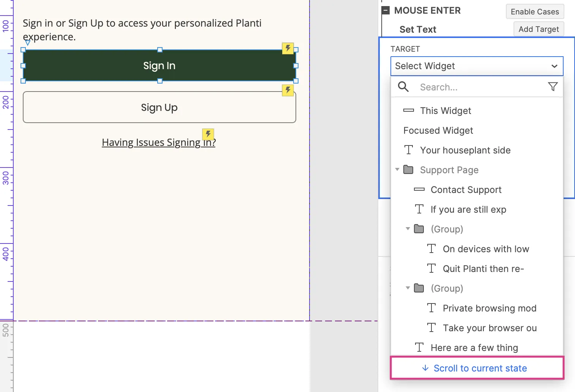Click rectangle icon beside This Widget
575x392 pixels.
[409, 111]
